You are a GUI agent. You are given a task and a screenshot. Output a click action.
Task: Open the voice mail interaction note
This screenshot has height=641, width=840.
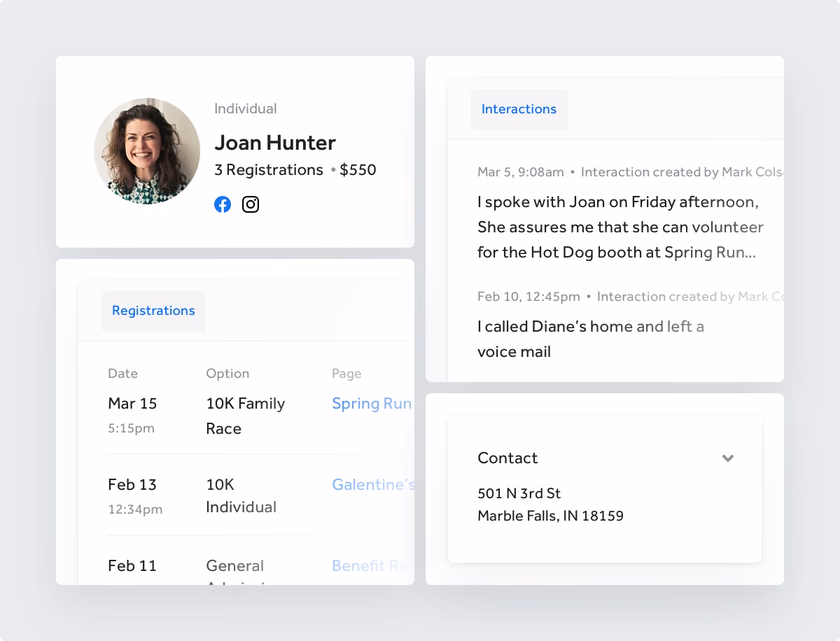pyautogui.click(x=591, y=339)
